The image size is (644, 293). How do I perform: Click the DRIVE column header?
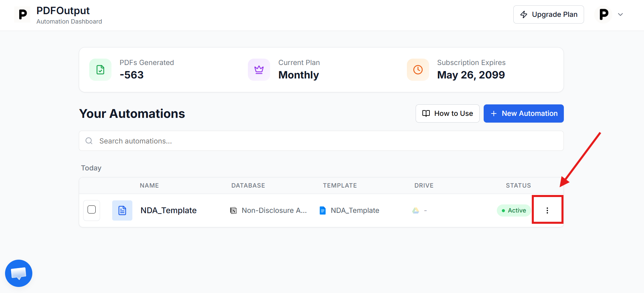pyautogui.click(x=424, y=186)
